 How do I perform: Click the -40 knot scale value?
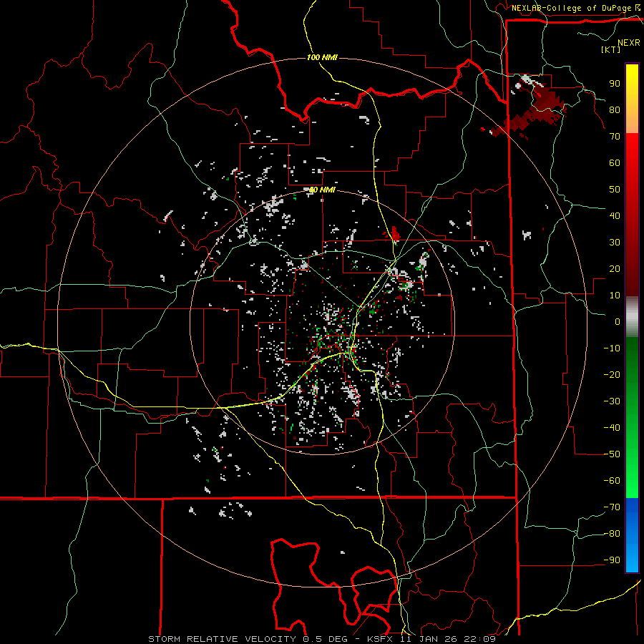tap(612, 428)
